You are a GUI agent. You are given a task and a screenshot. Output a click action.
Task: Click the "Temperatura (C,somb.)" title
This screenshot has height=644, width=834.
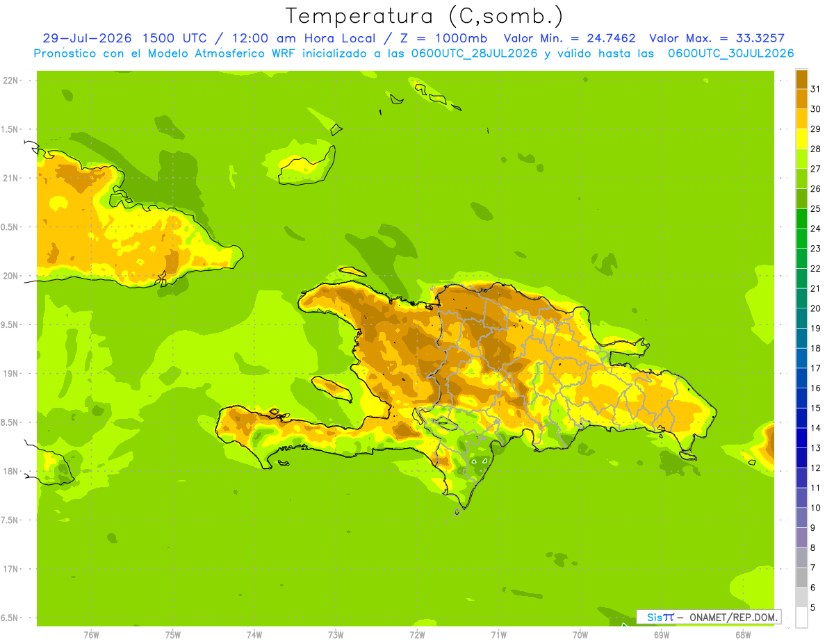[x=424, y=16]
